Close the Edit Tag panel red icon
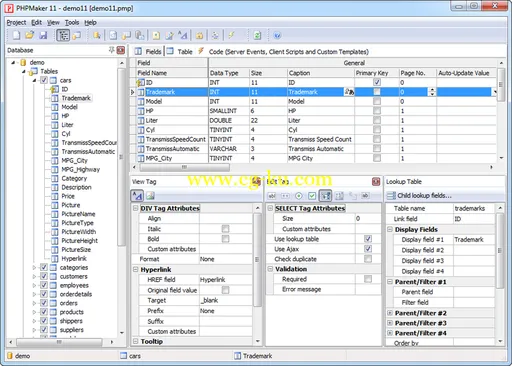The width and height of the screenshot is (512, 366). click(x=376, y=182)
